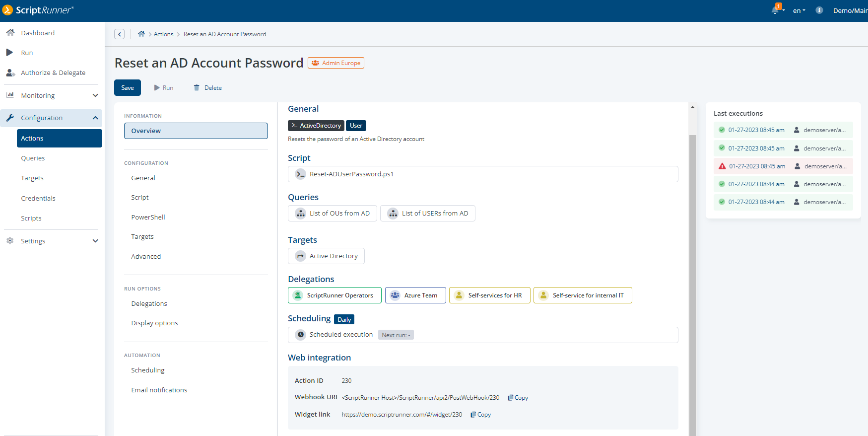Screen dimensions: 868x436
Task: Open the Advanced configuration section
Action: [x=146, y=256]
